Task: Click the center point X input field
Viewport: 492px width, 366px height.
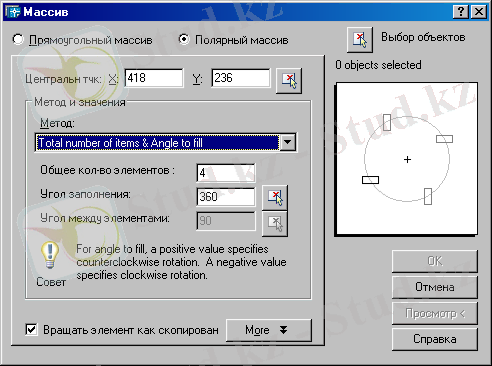Action: [154, 78]
